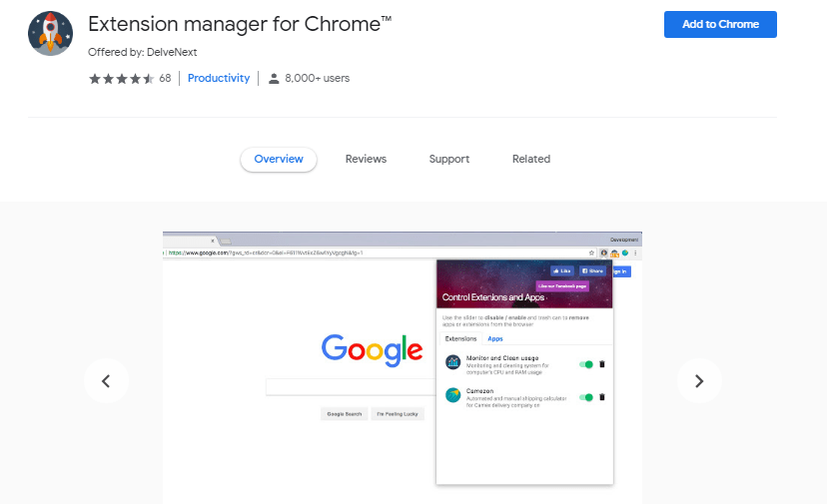Image resolution: width=827 pixels, height=504 pixels.
Task: Open the Productivity category link
Action: 219,78
